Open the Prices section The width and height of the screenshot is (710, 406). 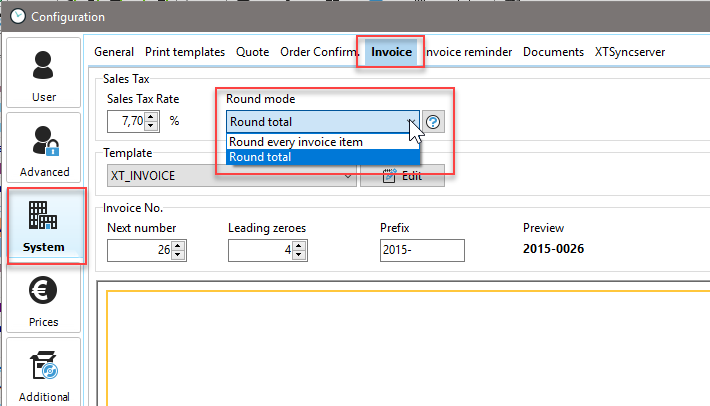pyautogui.click(x=44, y=299)
